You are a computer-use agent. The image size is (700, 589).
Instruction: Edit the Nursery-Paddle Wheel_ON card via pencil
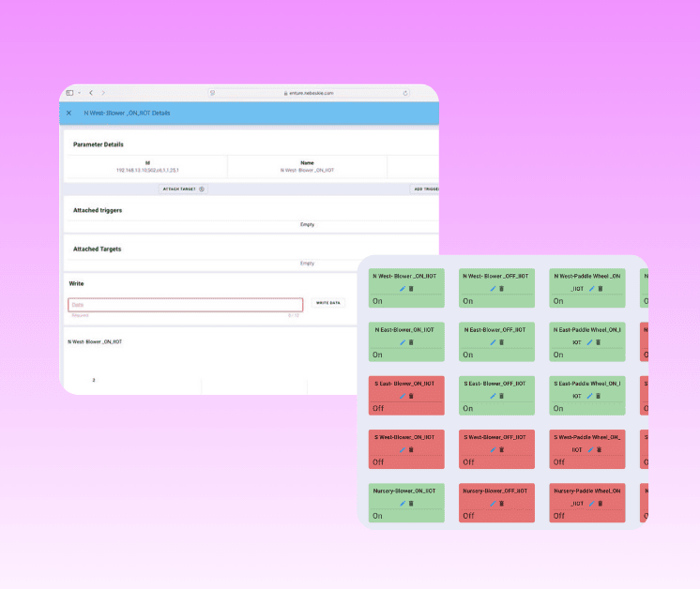591,503
